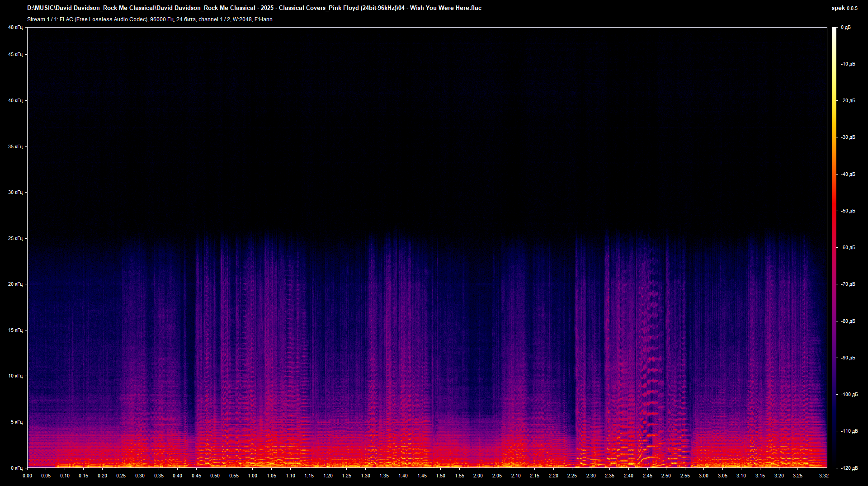Click the 40 кГц frequency axis label
This screenshot has height=486, width=868.
[x=15, y=100]
